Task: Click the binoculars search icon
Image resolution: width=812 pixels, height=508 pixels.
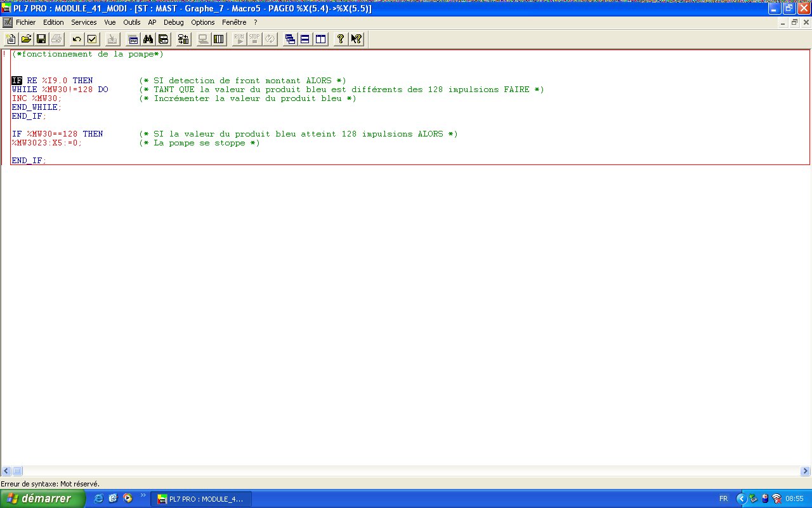Action: tap(148, 39)
